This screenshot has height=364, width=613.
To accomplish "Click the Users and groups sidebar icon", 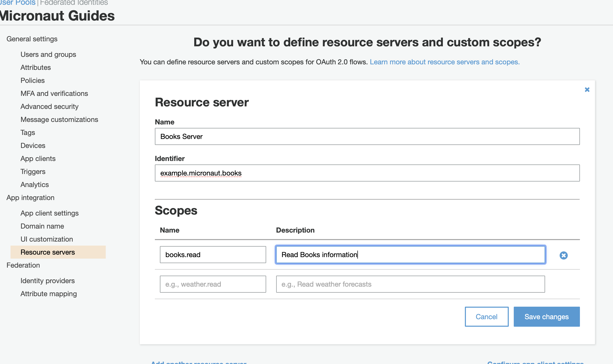I will (x=48, y=54).
